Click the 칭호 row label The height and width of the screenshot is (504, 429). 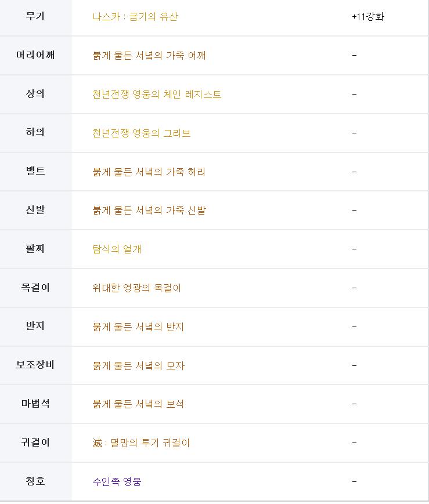(x=35, y=481)
